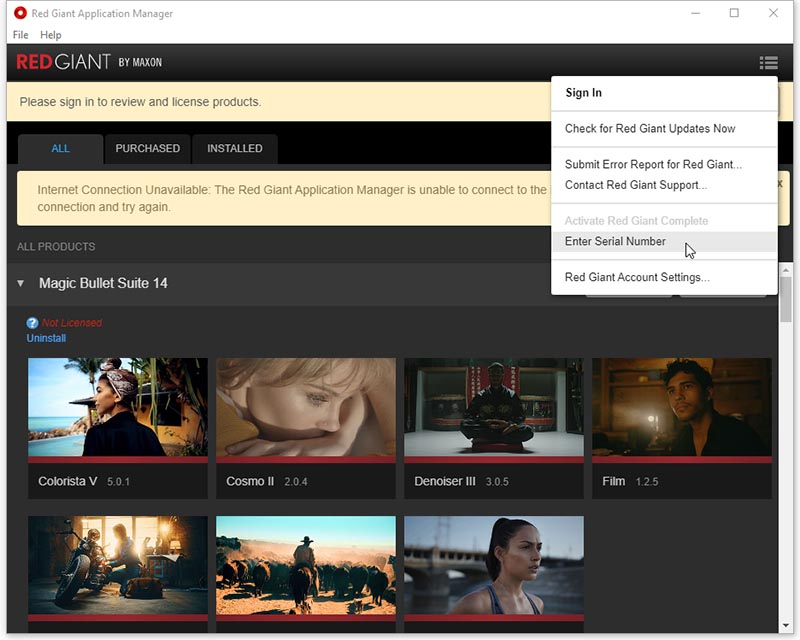Click the Red Giant by Maxon logo
This screenshot has height=640, width=800.
coord(89,62)
